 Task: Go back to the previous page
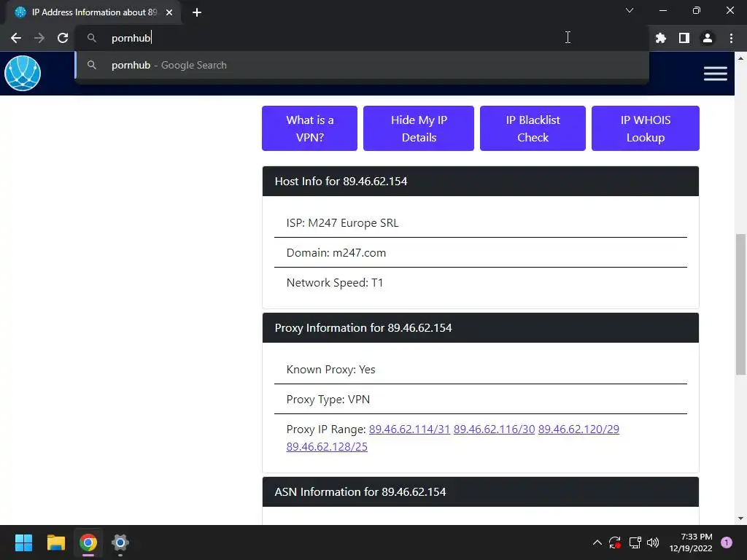click(x=16, y=38)
